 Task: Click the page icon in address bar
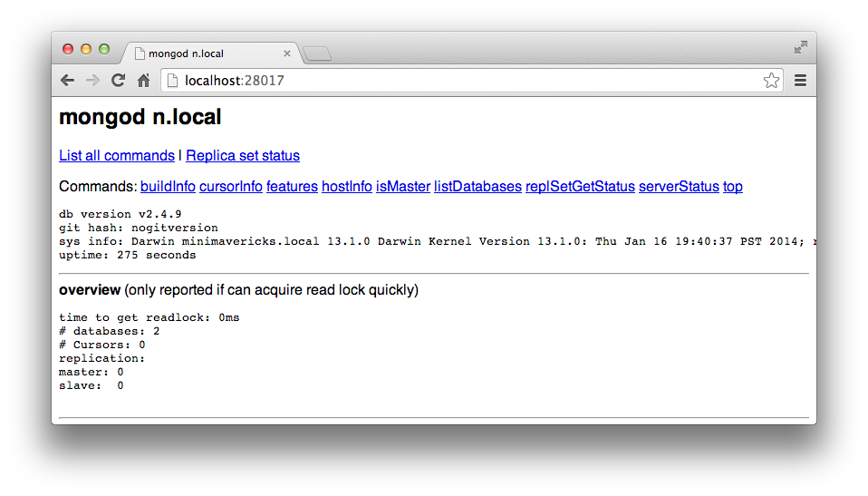coord(172,81)
